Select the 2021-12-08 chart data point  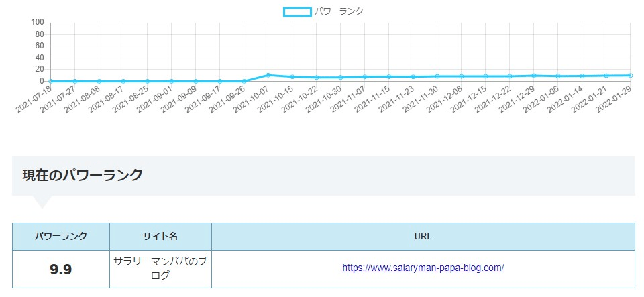462,76
